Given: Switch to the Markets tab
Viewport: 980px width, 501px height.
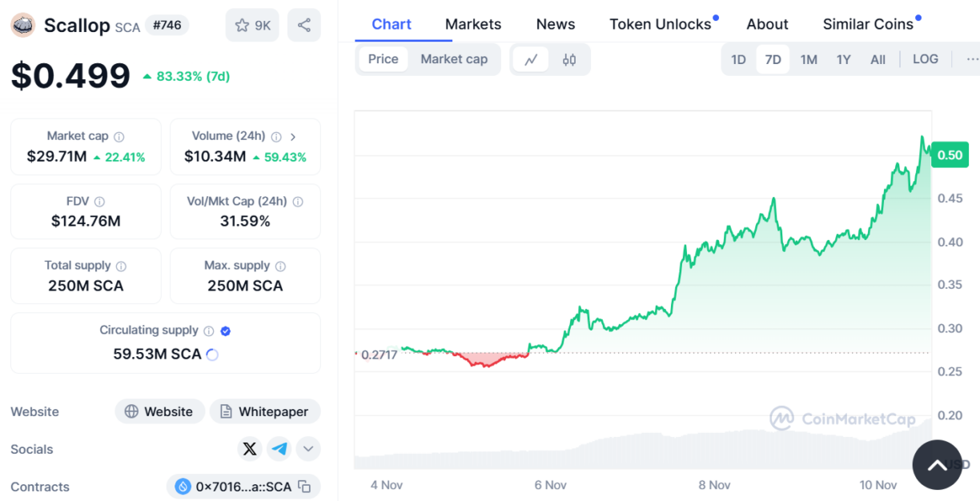Looking at the screenshot, I should [473, 24].
